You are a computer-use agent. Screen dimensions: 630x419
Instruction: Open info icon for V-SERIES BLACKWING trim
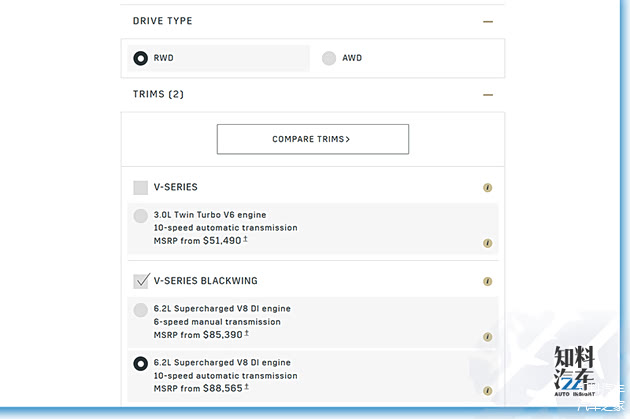(488, 281)
